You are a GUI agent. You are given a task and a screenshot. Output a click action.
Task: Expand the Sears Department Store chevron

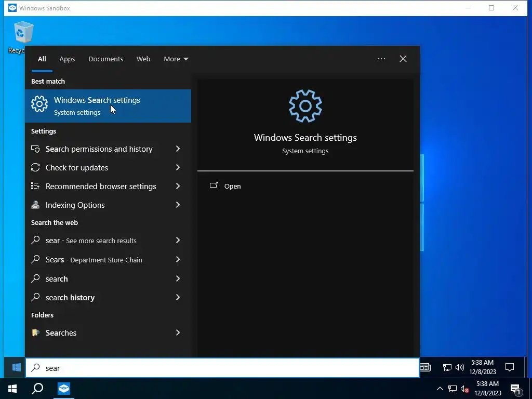[x=178, y=260]
